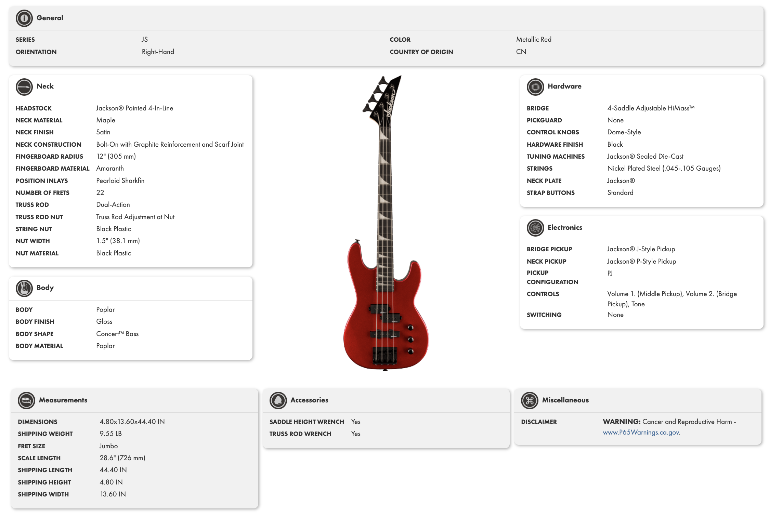Click the 'Gloss' body finish value
The image size is (769, 532).
[x=104, y=321]
